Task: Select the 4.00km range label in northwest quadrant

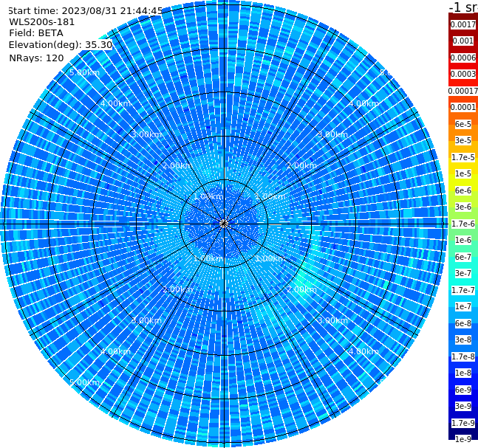Action: pos(115,103)
